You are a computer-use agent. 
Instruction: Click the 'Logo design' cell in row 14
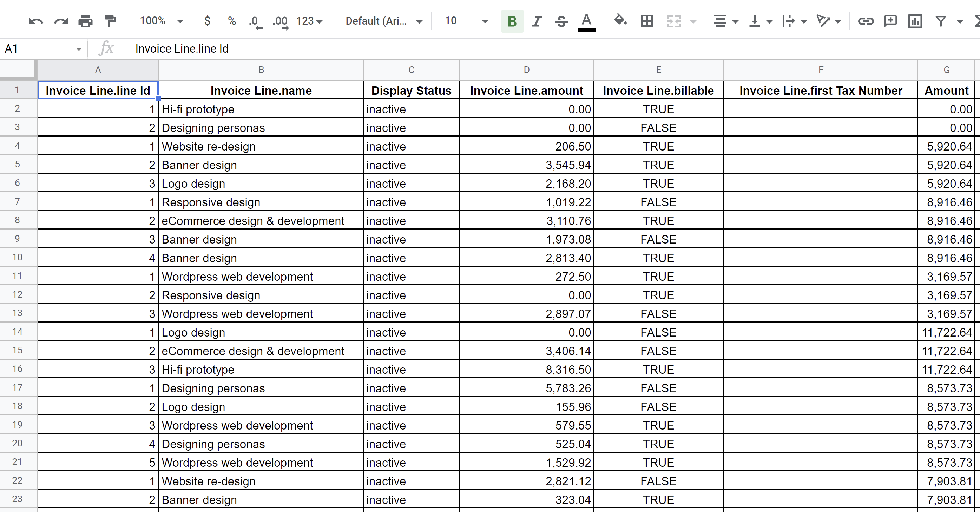pos(261,332)
